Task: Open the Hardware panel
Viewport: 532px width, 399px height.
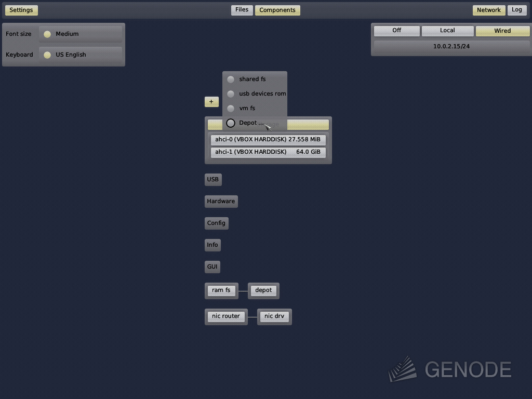Action: (221, 201)
